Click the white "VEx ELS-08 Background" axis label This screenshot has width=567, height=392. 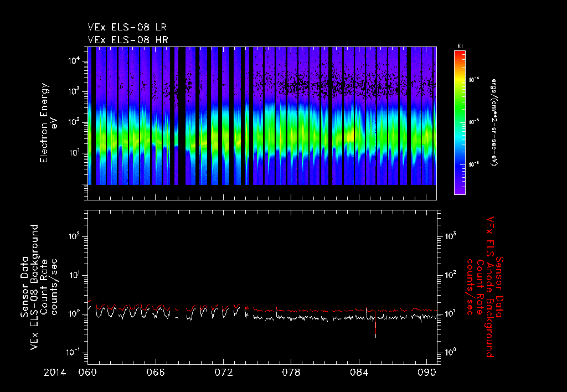(34, 287)
